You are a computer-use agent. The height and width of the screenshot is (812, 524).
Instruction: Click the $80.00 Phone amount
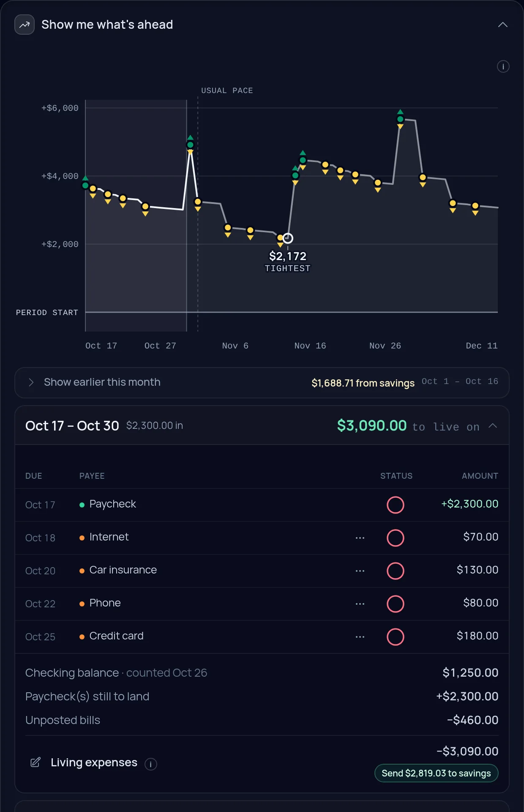click(480, 603)
